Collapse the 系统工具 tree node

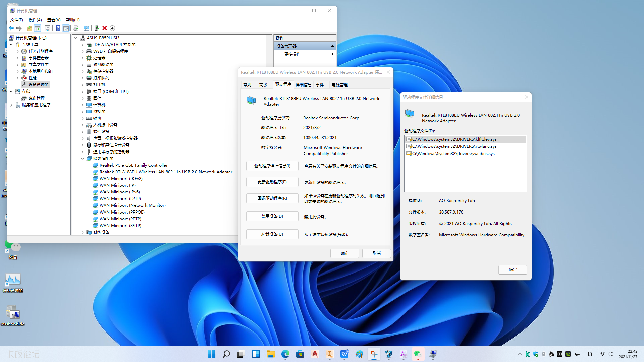(11, 45)
